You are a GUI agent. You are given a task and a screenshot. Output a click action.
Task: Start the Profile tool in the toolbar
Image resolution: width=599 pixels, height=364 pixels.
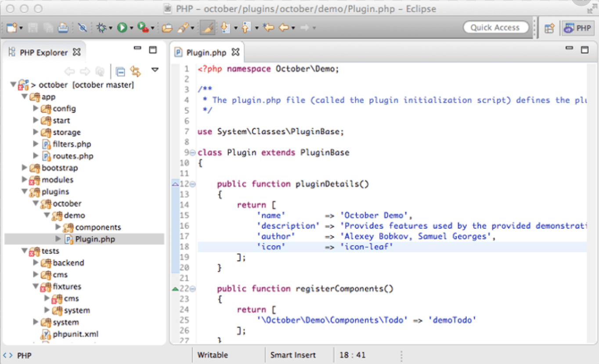coord(141,27)
